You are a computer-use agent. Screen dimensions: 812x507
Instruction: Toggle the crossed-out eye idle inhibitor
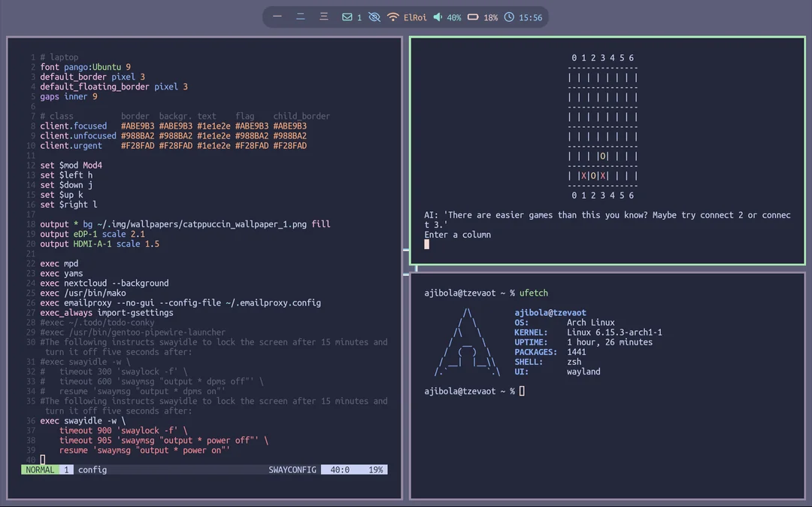(x=374, y=17)
